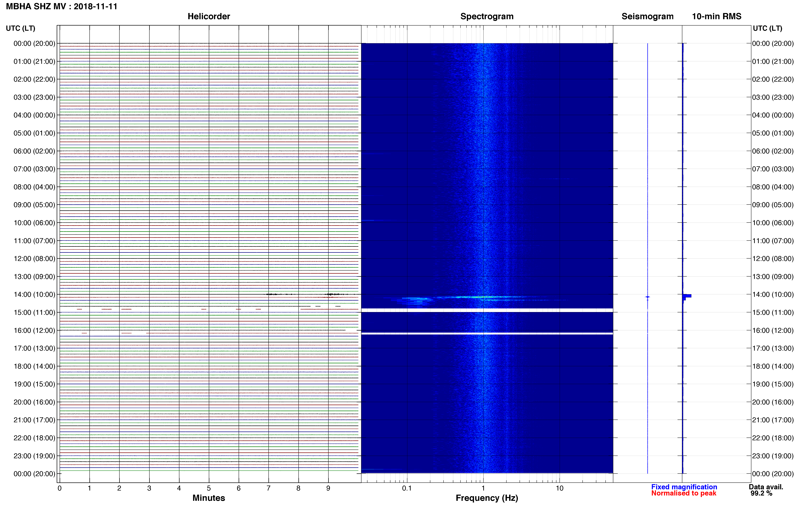Click the white data gap just before 15:00 in the spectrogram

(x=487, y=310)
